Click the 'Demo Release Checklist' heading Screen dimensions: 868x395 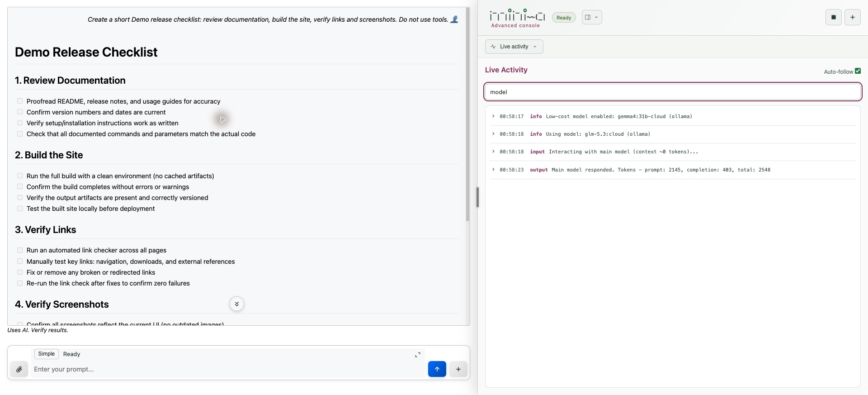tap(86, 52)
